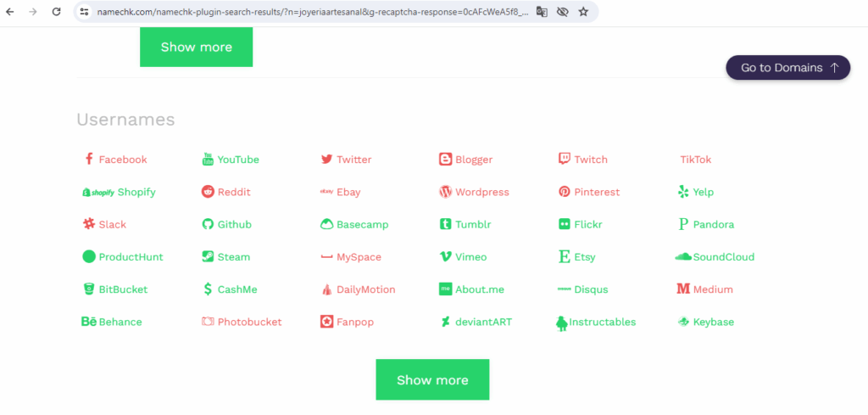Bookmark this page with the star icon
Viewport: 868px width, 415px height.
583,12
